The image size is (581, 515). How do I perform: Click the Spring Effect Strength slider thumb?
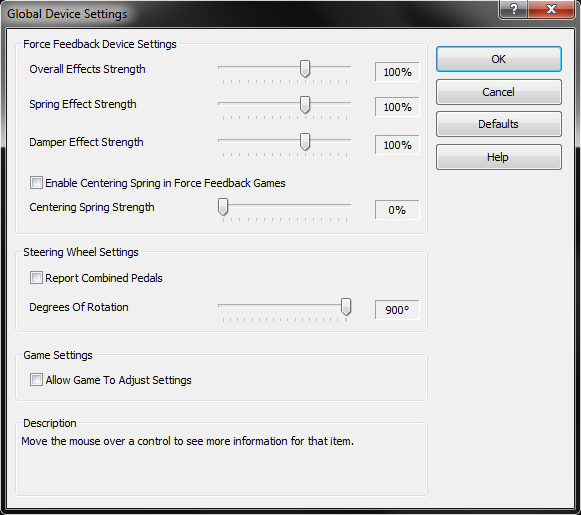tap(305, 105)
